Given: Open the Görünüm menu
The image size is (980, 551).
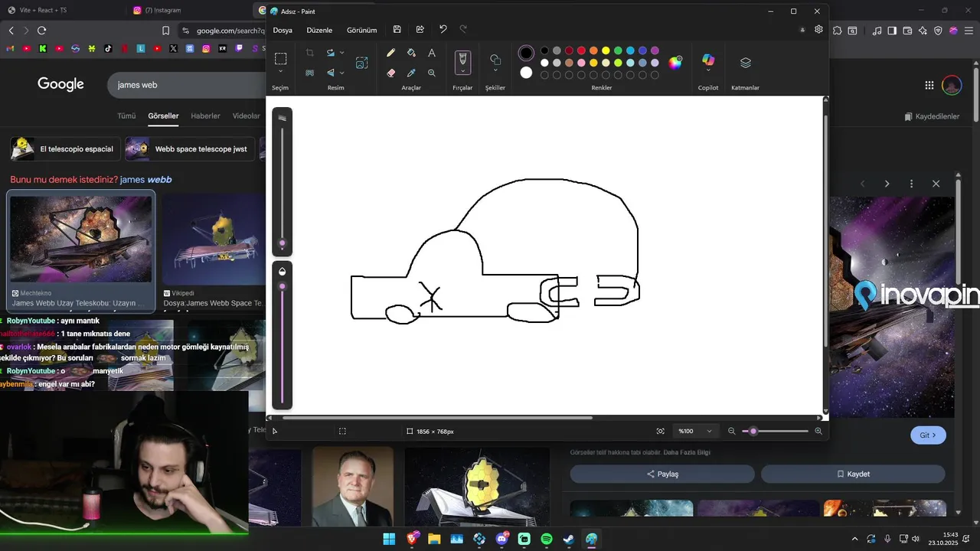Looking at the screenshot, I should [361, 30].
